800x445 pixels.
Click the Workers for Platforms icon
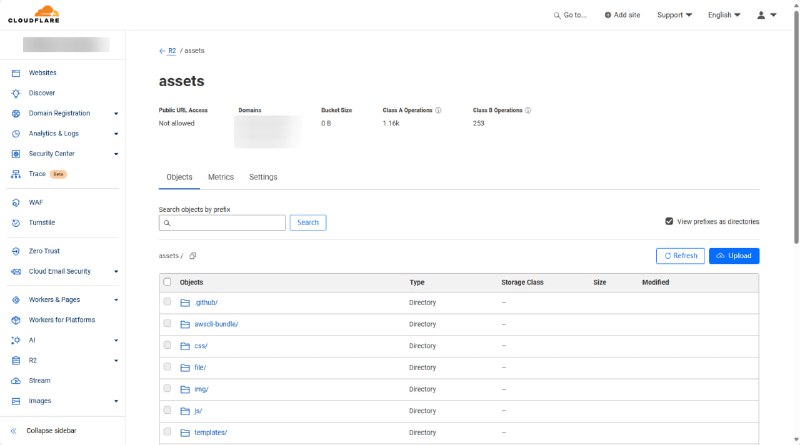(15, 320)
